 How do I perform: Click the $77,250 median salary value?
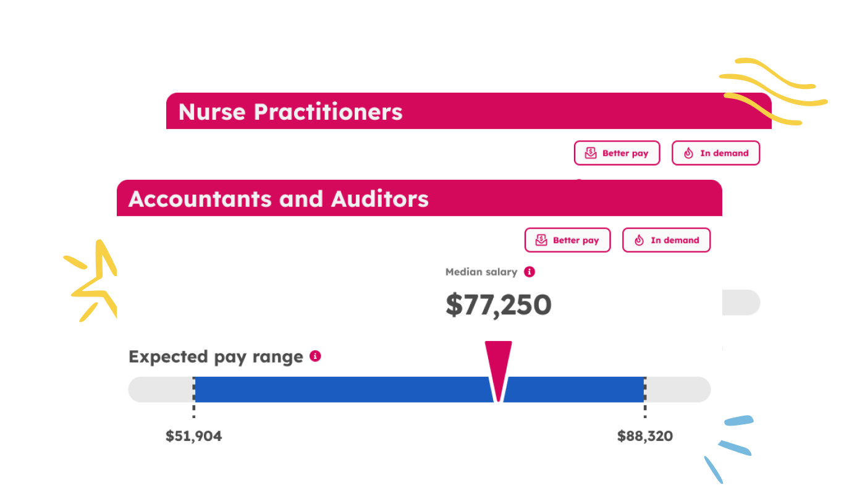(x=498, y=305)
